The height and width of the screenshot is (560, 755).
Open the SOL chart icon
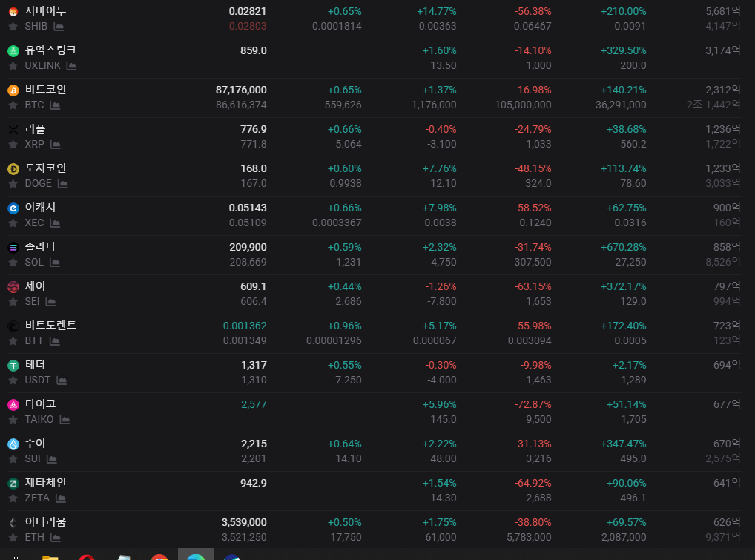(x=55, y=263)
